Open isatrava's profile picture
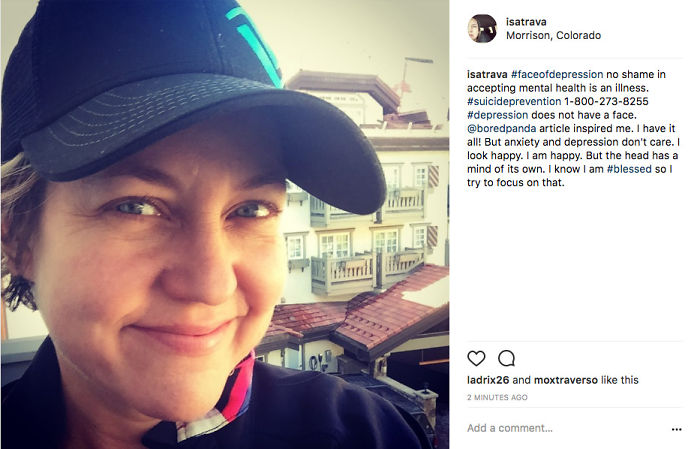The image size is (700, 449). (482, 29)
